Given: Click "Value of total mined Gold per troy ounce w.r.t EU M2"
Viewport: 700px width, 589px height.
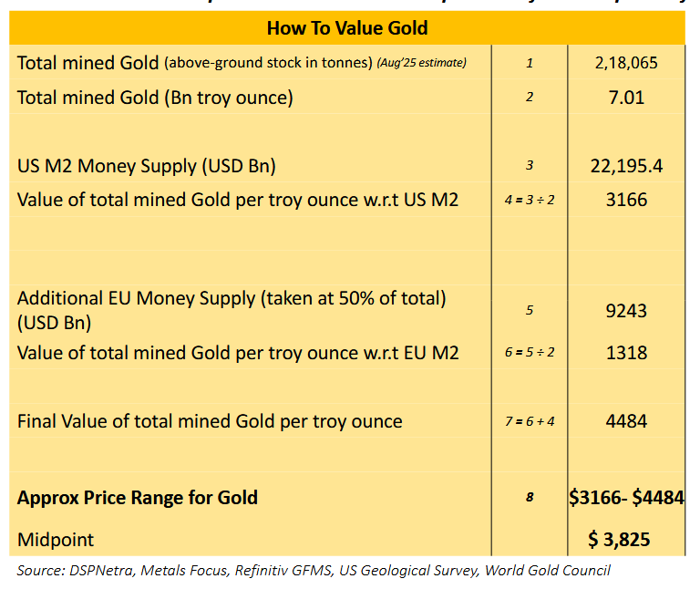Looking at the screenshot, I should pos(238,353).
